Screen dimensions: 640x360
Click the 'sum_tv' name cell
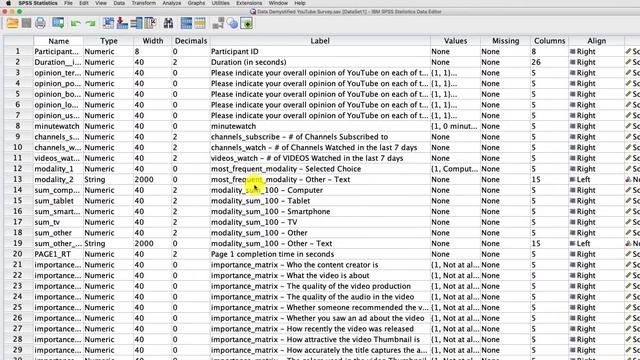click(58, 222)
